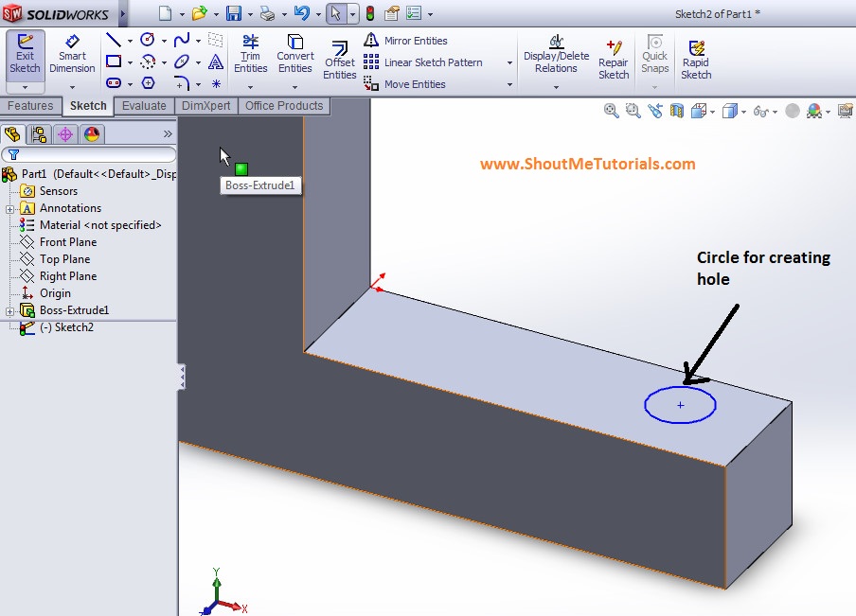Open the Convert Entities dropdown arrow
The width and height of the screenshot is (856, 616).
[294, 87]
